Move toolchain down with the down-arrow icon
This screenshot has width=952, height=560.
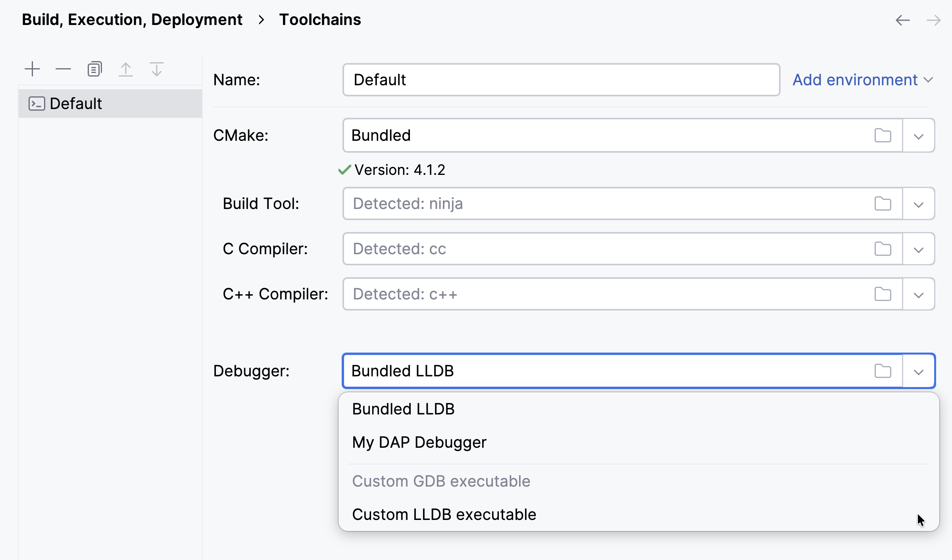point(157,69)
